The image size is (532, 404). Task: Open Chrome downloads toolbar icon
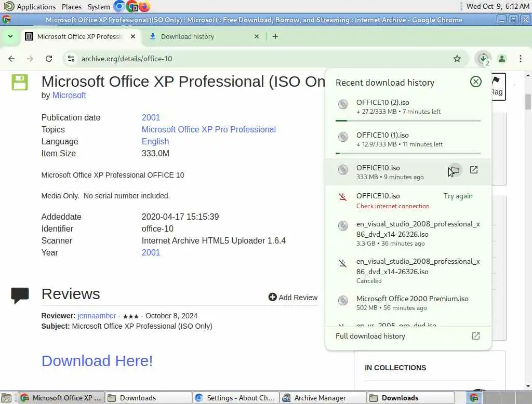pyautogui.click(x=483, y=59)
